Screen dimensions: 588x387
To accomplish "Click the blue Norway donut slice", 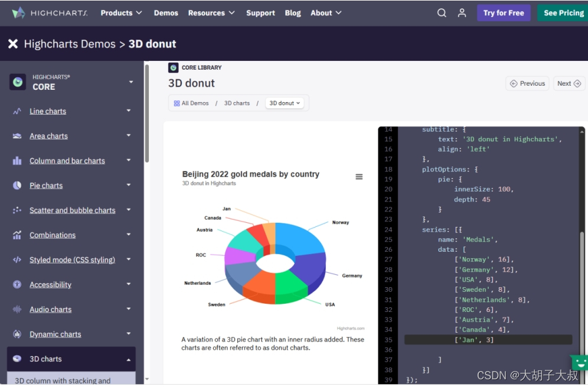I will [300, 238].
